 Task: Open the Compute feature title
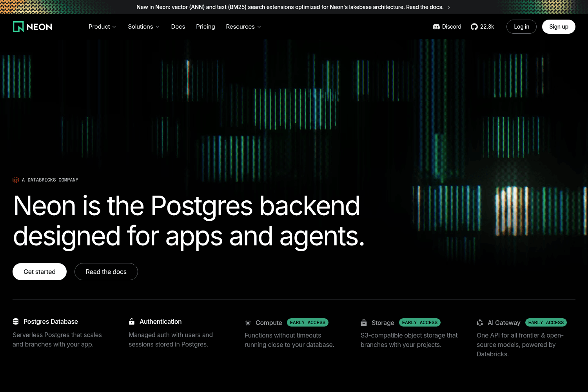[x=269, y=323]
